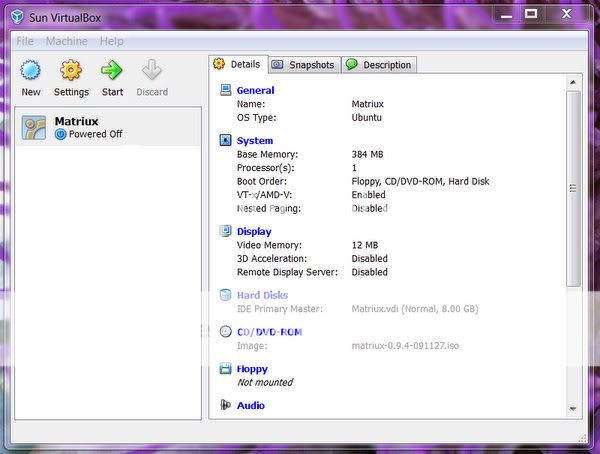The image size is (600, 454).
Task: Select the Matriux name in the VM list
Action: point(77,121)
